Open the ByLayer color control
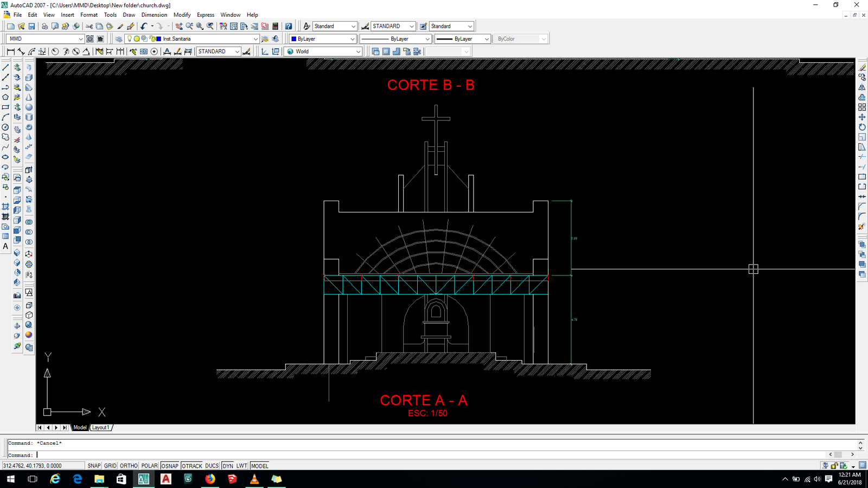This screenshot has width=868, height=488. click(x=322, y=39)
